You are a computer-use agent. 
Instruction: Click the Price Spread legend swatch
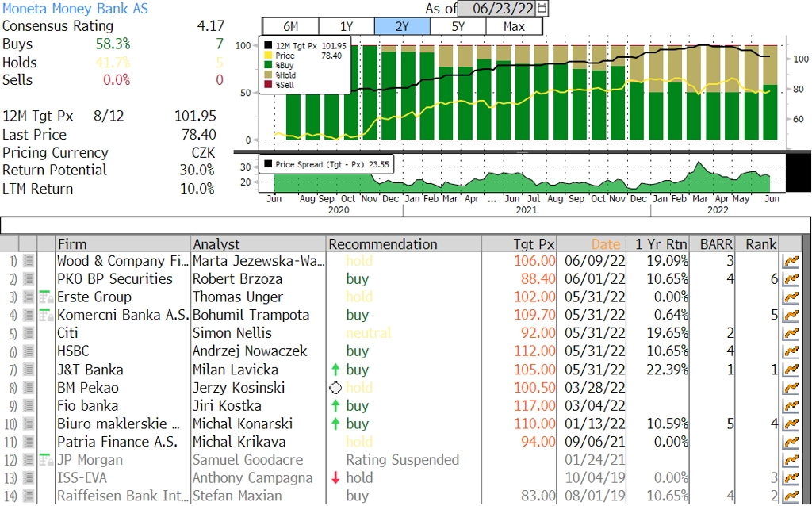268,164
